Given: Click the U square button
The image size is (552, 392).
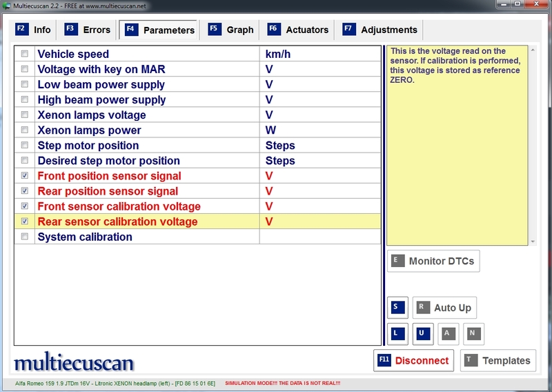Looking at the screenshot, I should click(x=422, y=333).
